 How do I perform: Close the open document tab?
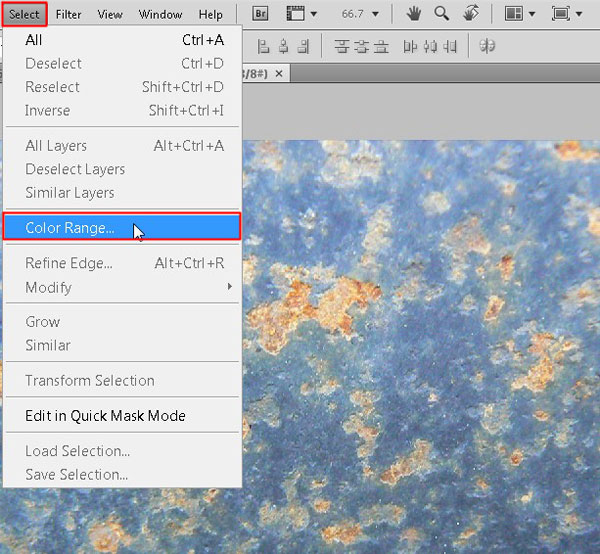tap(279, 73)
